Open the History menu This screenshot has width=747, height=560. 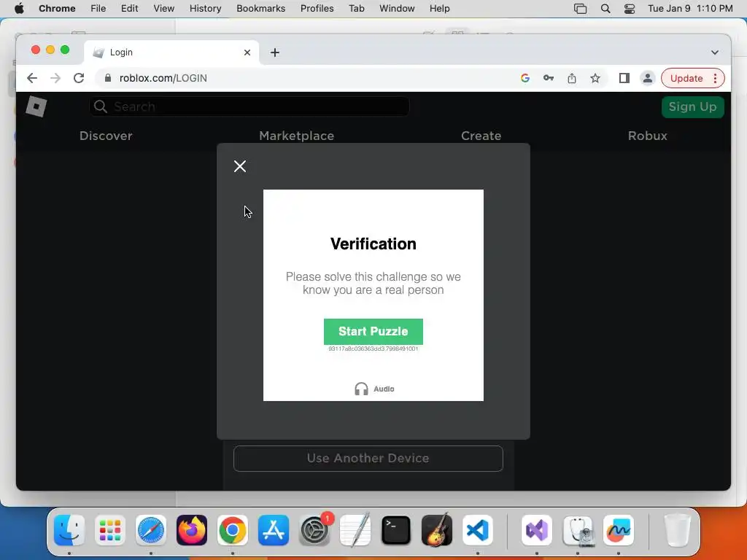tap(205, 9)
